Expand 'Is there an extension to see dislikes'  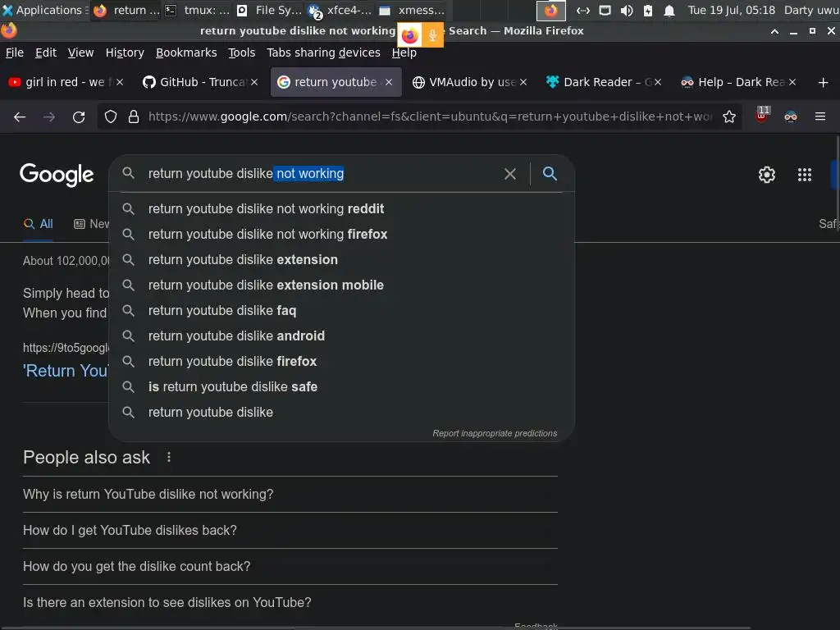coord(290,602)
